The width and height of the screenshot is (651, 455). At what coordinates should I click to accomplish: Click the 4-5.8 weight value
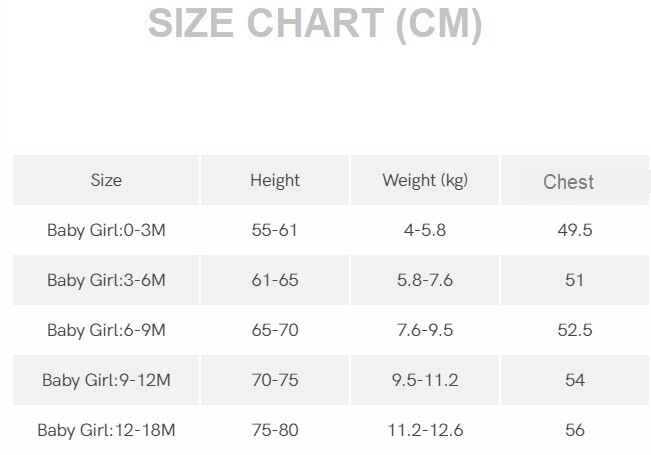[x=425, y=230]
